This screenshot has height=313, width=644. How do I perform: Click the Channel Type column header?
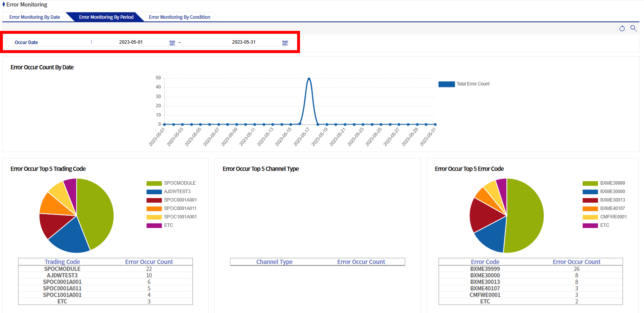274,262
